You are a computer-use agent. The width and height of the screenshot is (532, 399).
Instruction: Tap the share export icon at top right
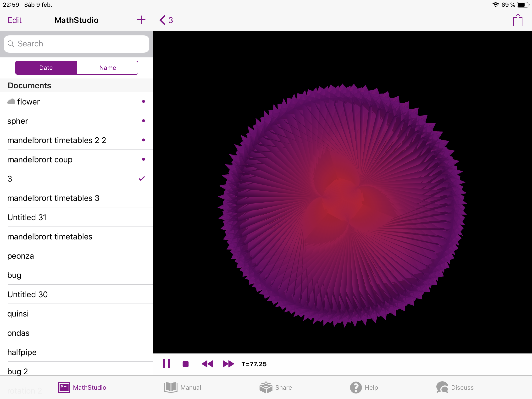pos(518,20)
